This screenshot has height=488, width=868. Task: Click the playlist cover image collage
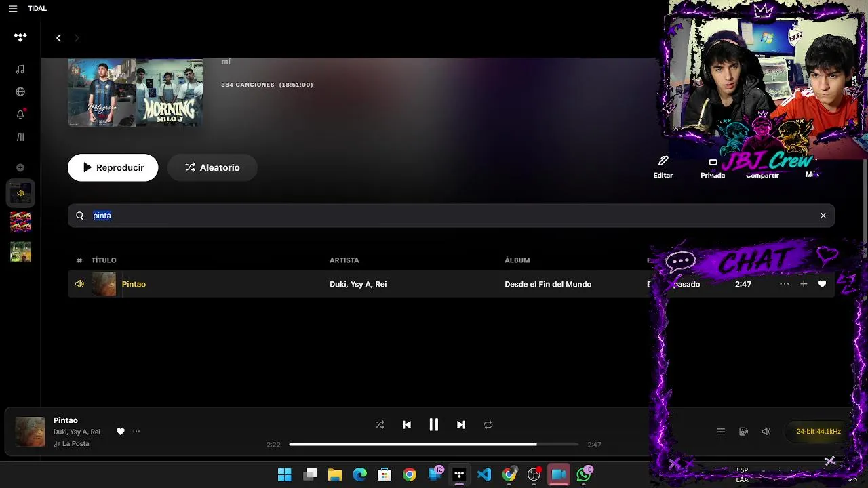point(136,92)
